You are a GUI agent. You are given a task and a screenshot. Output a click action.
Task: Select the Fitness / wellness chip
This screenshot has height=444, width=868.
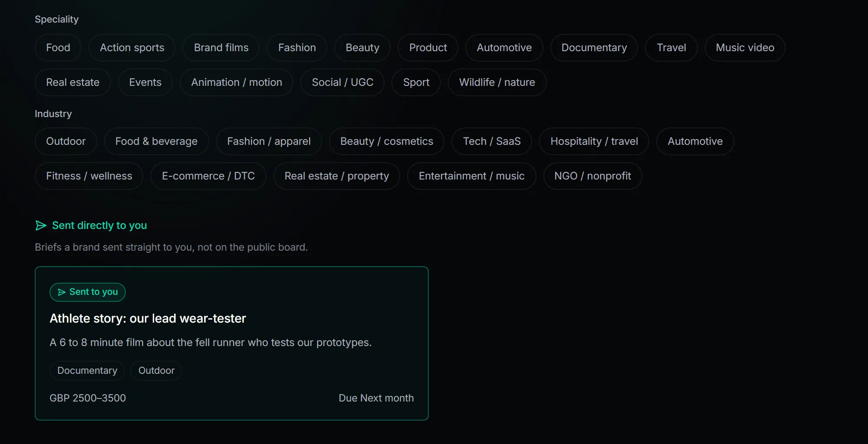(x=89, y=176)
